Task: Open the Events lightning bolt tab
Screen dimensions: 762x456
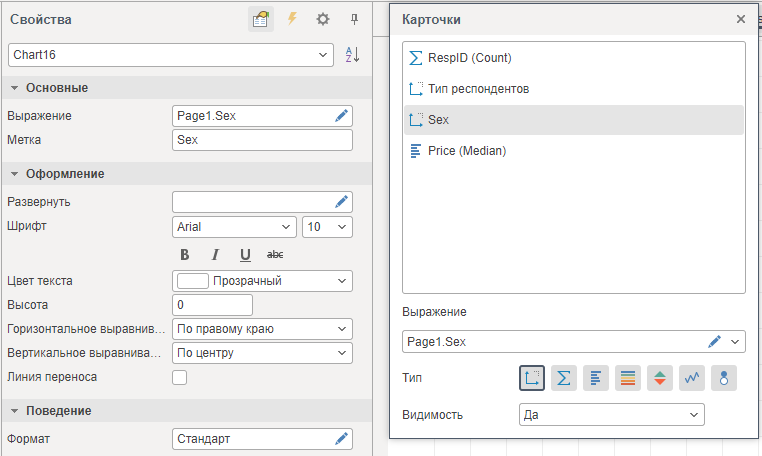Action: (292, 19)
